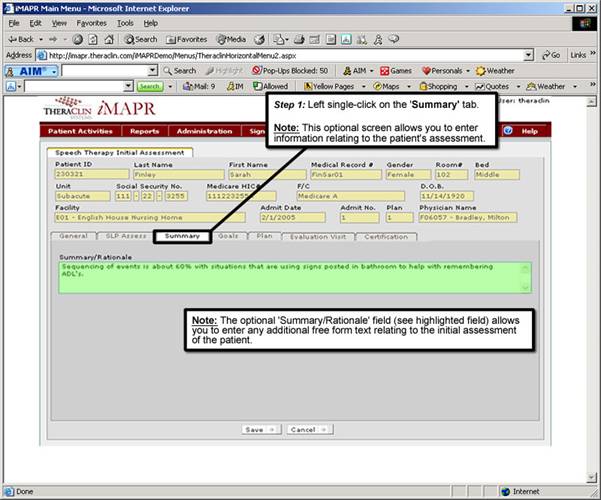Open the View menu
This screenshot has height=500, width=601.
point(59,23)
